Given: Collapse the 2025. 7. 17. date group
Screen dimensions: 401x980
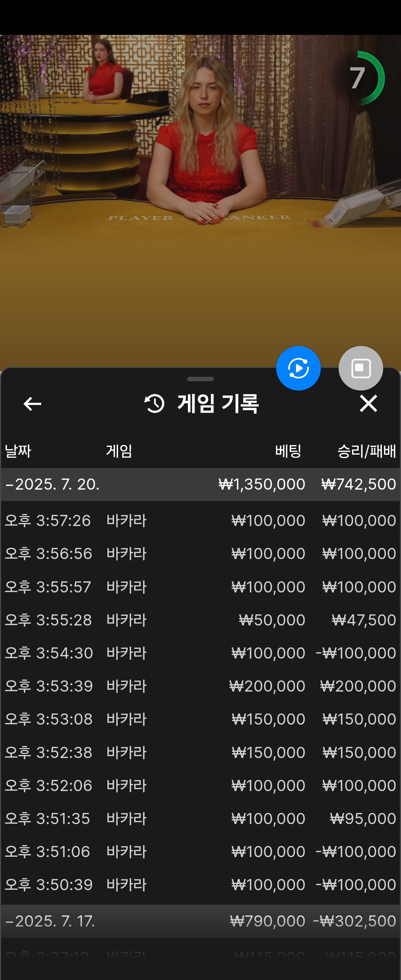Looking at the screenshot, I should click(200, 921).
